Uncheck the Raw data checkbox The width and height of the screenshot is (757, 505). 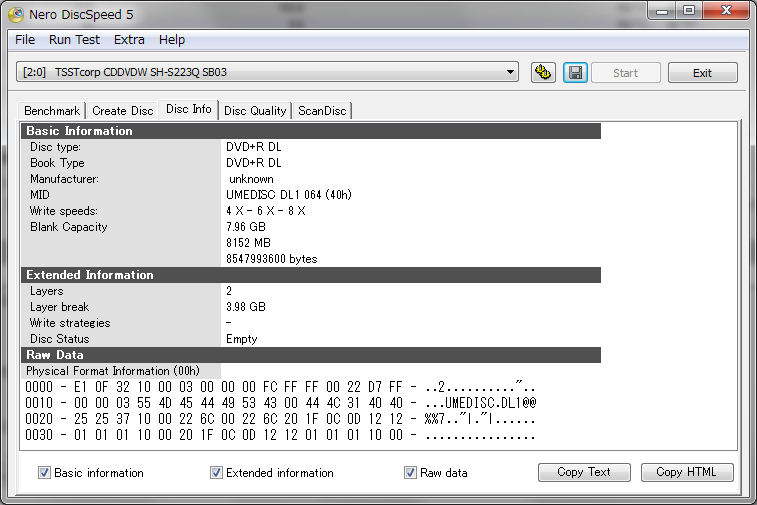point(410,473)
